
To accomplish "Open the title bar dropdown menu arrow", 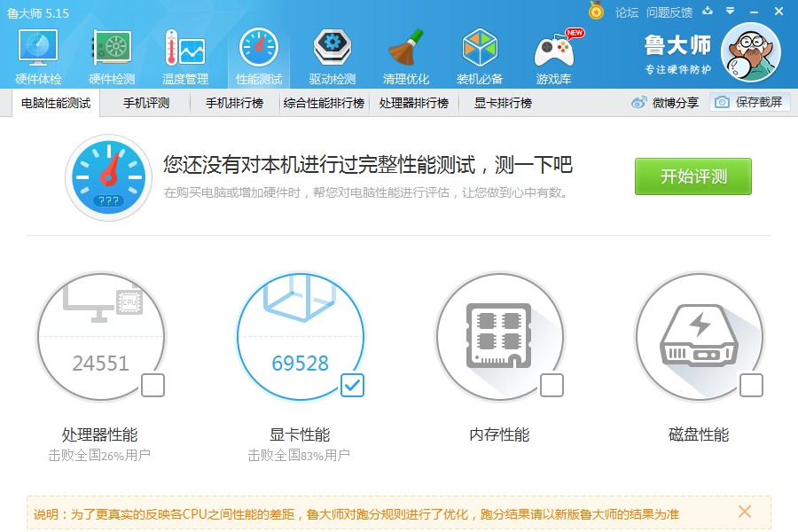I will (x=731, y=11).
